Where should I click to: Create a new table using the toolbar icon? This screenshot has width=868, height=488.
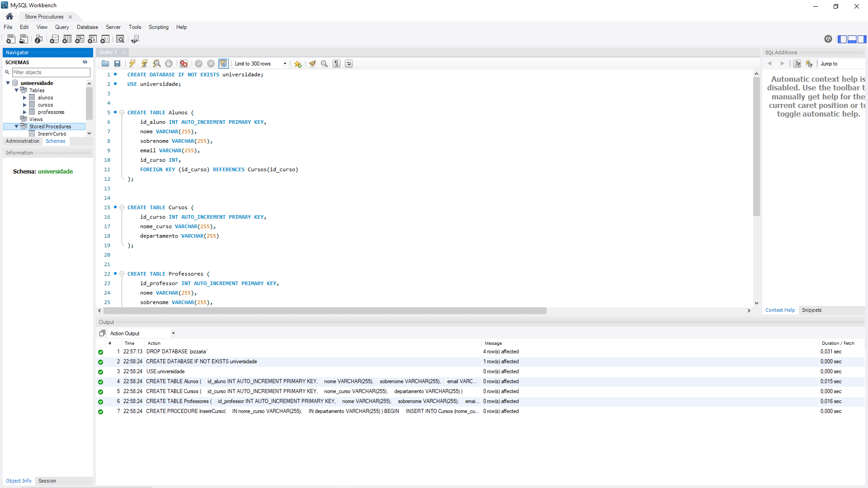click(x=67, y=39)
